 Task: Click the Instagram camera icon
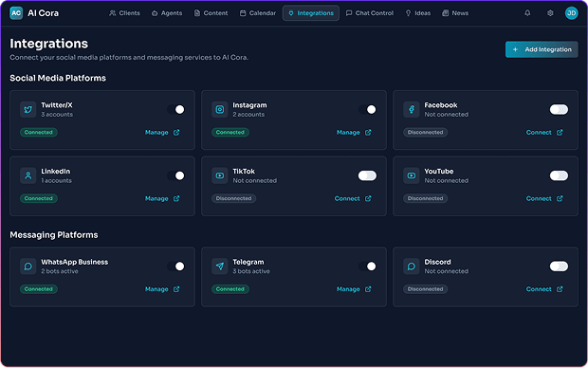click(x=220, y=109)
